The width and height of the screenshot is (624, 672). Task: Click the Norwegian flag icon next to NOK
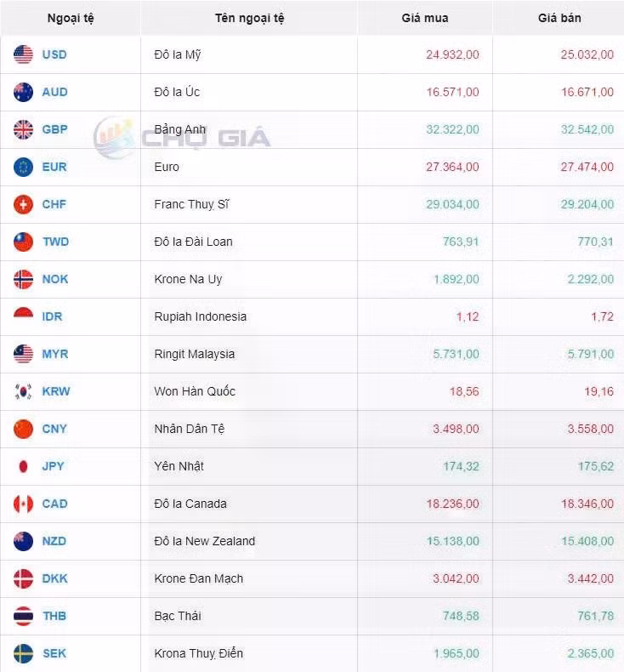point(23,279)
